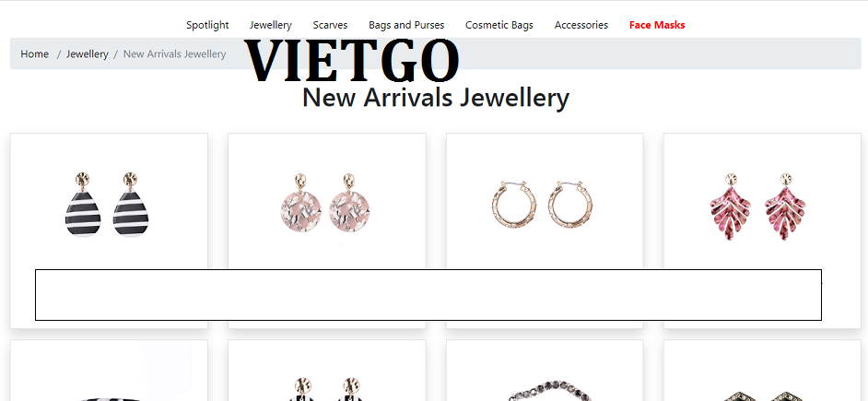Go to Home in the breadcrumb
The width and height of the screenshot is (868, 401).
(34, 53)
